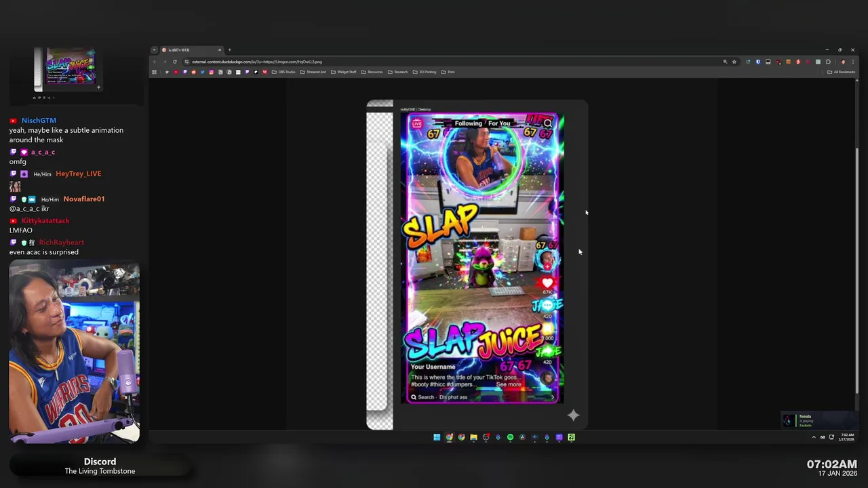
Task: Open the Research bookmarks folder
Action: pyautogui.click(x=398, y=72)
